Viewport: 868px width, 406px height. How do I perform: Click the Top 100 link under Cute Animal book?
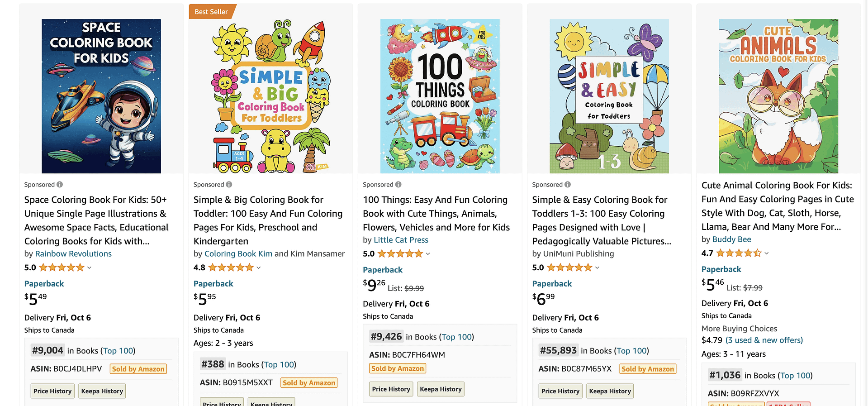click(x=795, y=375)
